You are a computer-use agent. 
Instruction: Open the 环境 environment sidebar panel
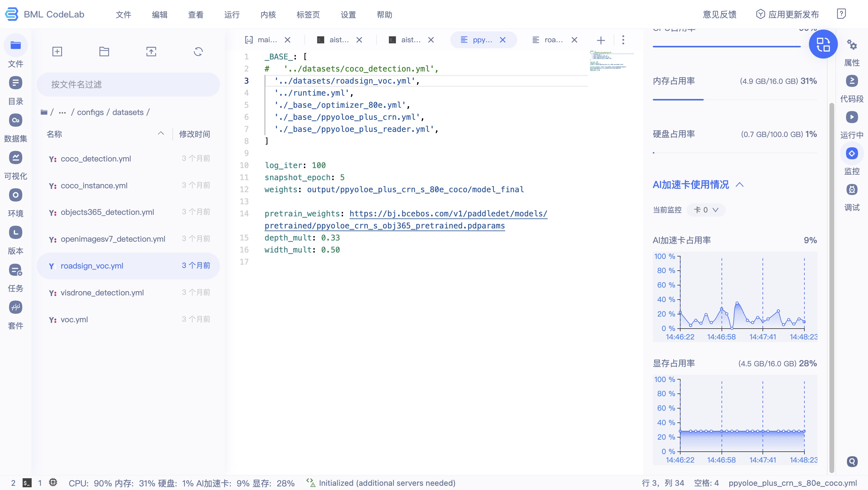15,196
